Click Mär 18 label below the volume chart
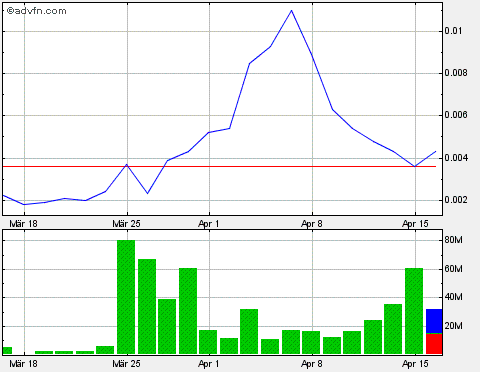480x372 pixels. pyautogui.click(x=23, y=364)
